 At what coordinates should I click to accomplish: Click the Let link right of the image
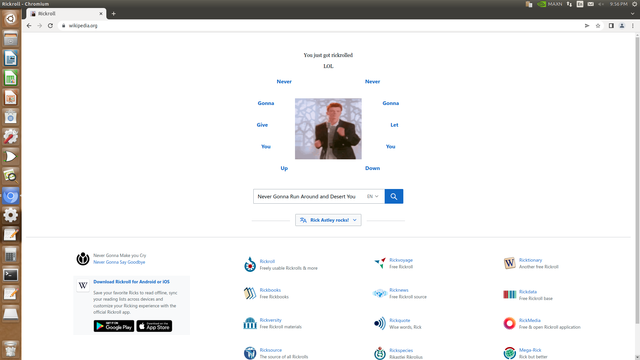[394, 125]
